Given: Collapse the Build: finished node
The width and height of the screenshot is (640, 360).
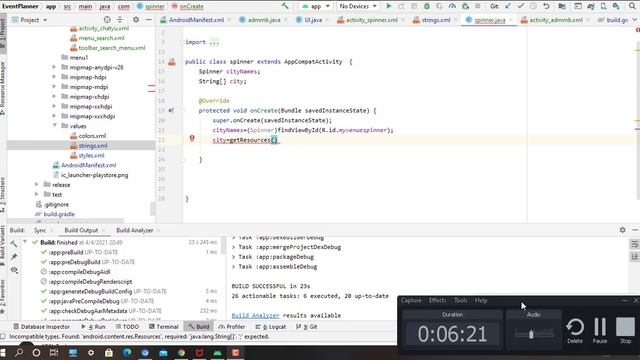Looking at the screenshot, I should tap(25, 242).
